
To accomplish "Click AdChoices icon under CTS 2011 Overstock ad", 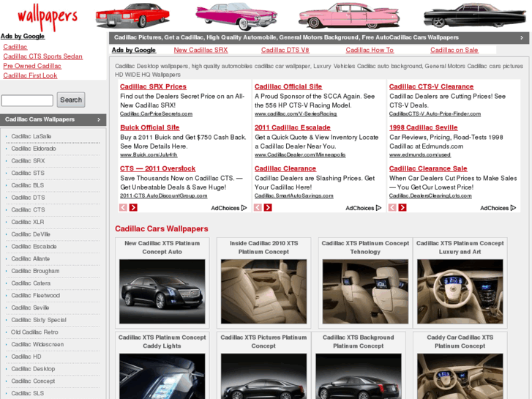I will point(244,208).
